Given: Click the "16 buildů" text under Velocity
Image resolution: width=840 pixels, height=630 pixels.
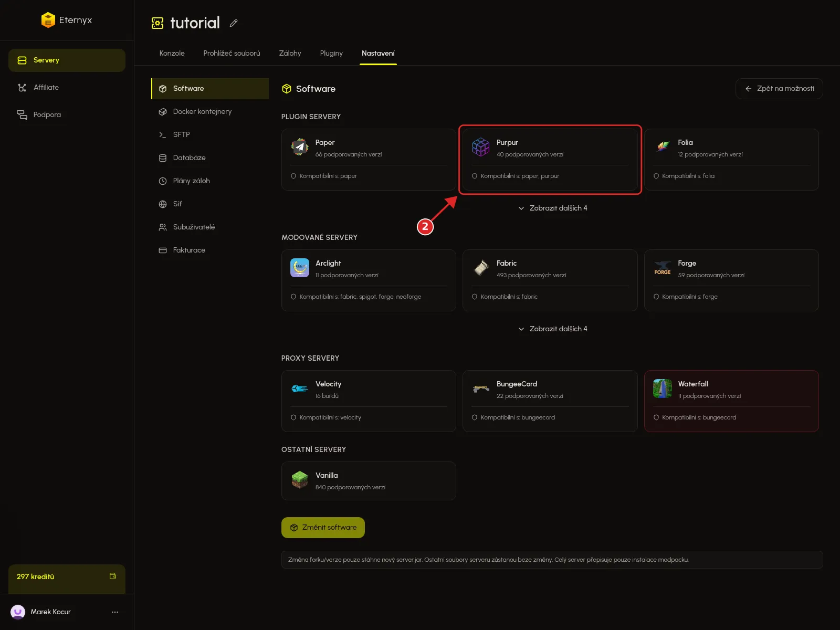Looking at the screenshot, I should point(327,396).
